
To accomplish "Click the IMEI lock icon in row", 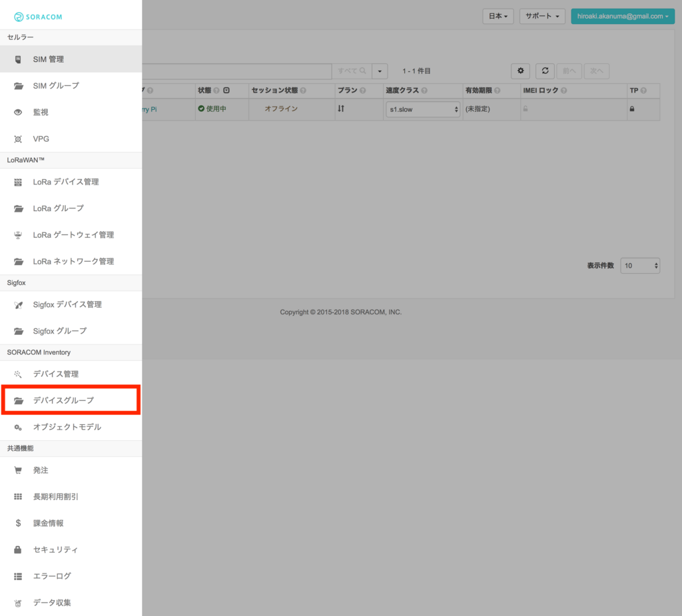I will pyautogui.click(x=525, y=109).
